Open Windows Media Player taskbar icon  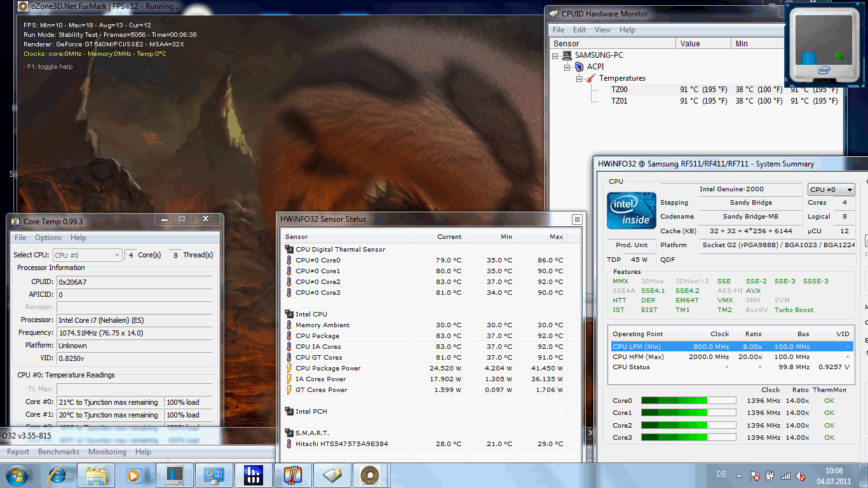pos(134,475)
